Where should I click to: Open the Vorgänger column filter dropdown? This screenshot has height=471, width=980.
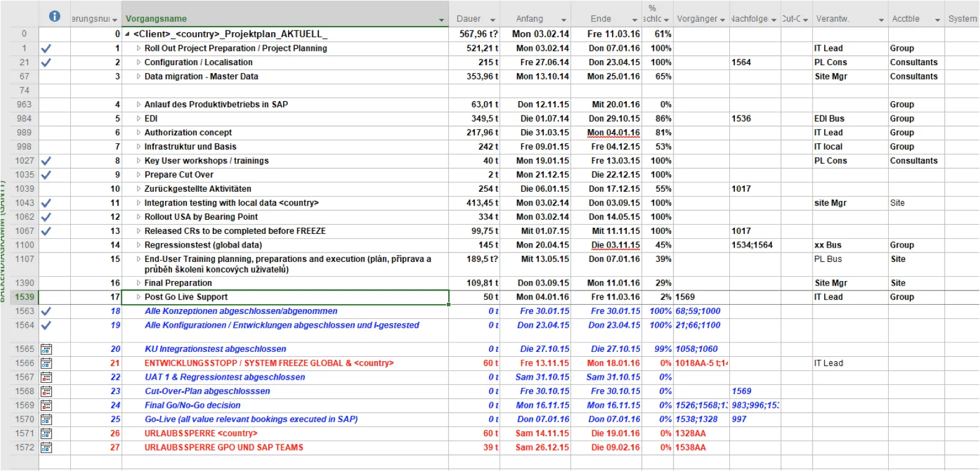[722, 20]
